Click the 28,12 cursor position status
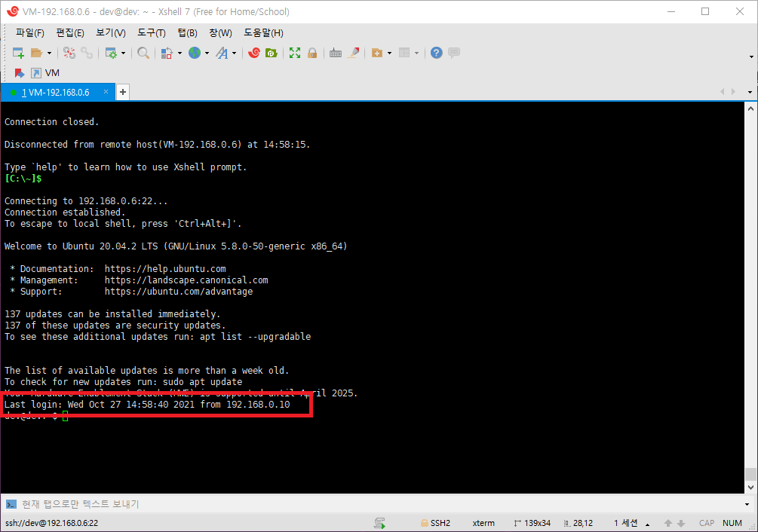The height and width of the screenshot is (532, 758). coord(578,523)
